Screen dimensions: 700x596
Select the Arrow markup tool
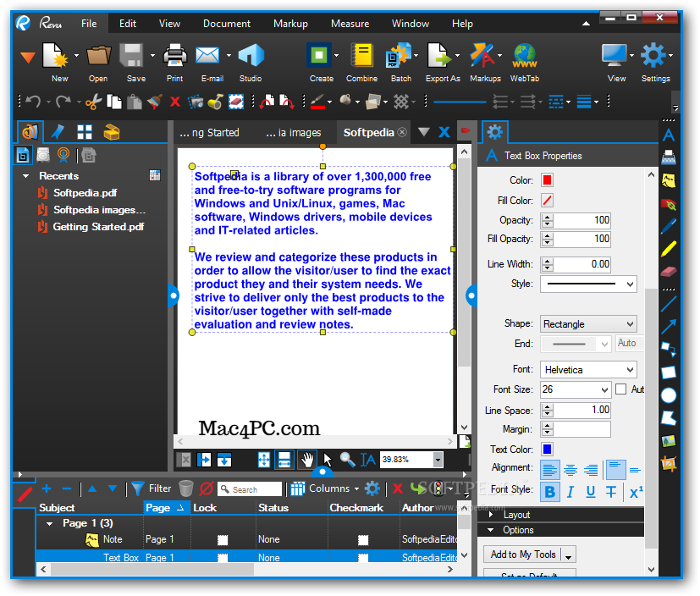coord(669,327)
